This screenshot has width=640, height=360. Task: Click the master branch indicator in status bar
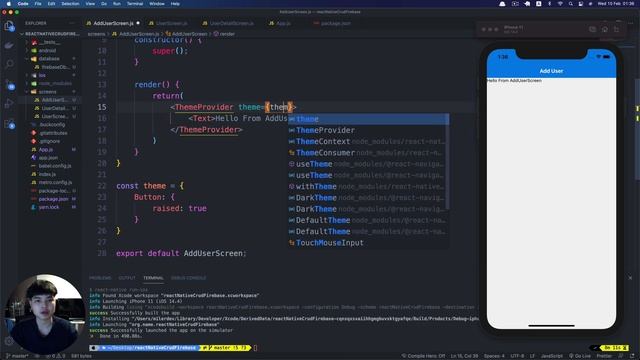[17, 356]
